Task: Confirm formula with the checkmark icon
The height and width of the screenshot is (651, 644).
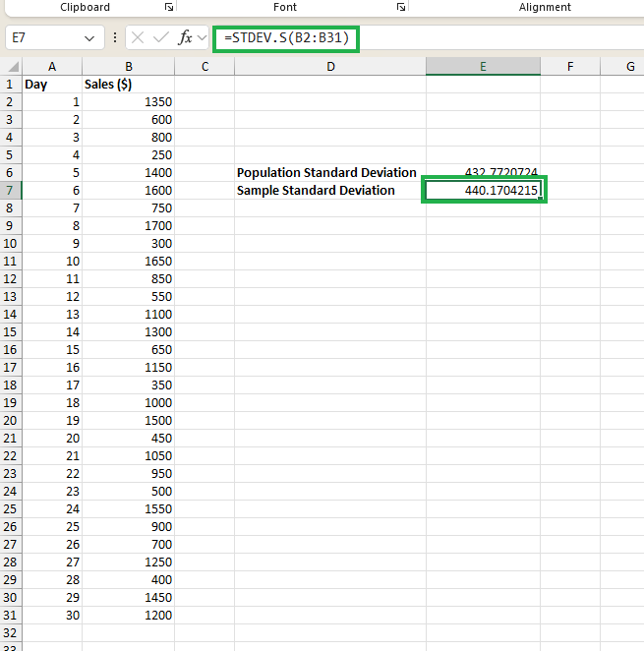Action: tap(160, 37)
